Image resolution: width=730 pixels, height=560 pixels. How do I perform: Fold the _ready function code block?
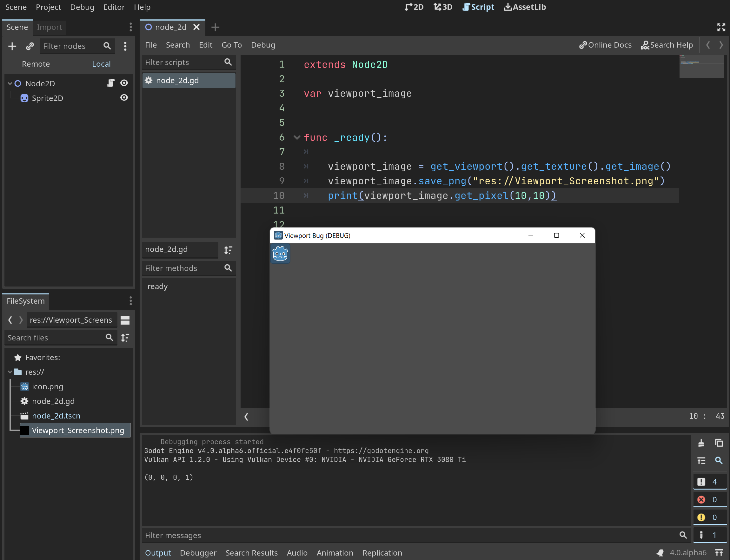(x=296, y=137)
